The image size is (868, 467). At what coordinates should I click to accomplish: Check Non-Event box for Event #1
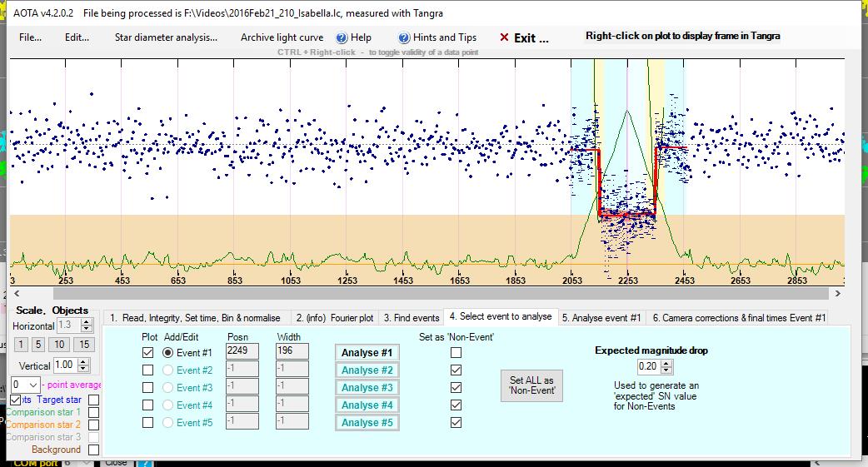[x=456, y=352]
